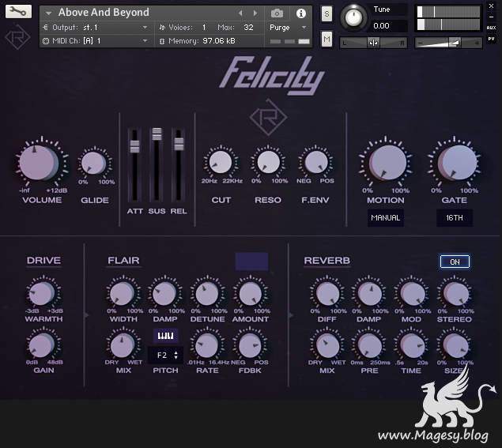Click the DRIVE GAIN knob
The image size is (502, 448).
(x=42, y=345)
